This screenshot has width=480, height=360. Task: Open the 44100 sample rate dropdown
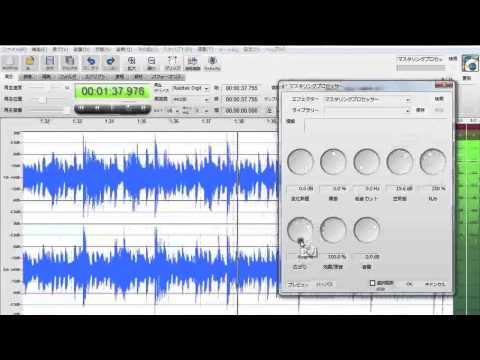pos(190,99)
